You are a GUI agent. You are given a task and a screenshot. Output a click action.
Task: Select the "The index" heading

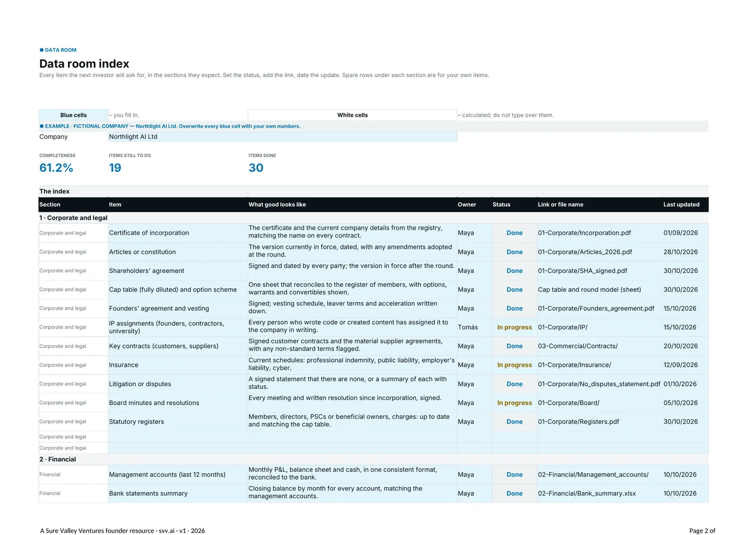[x=55, y=191]
